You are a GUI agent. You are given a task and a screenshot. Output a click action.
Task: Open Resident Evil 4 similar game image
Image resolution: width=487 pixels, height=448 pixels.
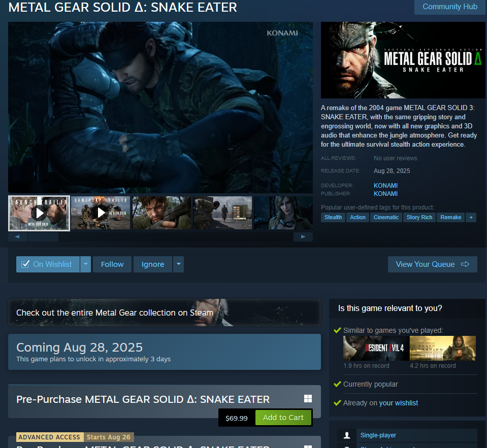tap(376, 348)
